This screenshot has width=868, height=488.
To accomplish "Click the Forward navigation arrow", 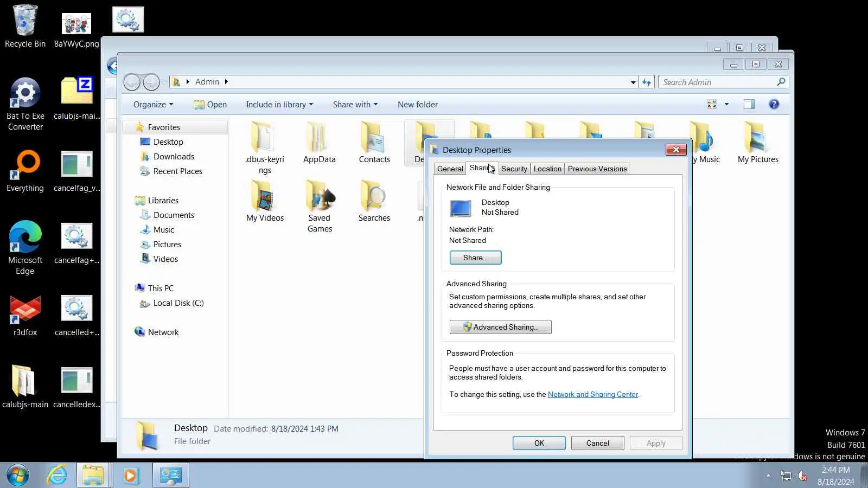I will 151,82.
